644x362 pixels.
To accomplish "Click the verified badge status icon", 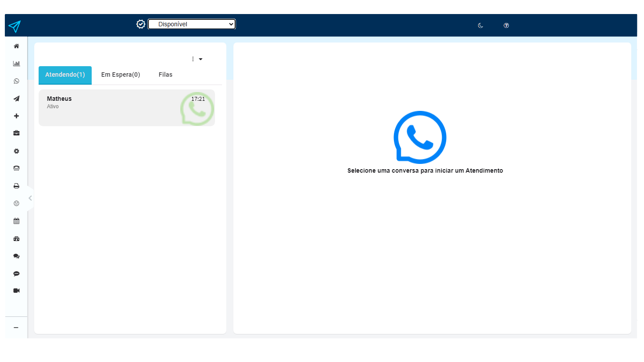I will pos(141,24).
